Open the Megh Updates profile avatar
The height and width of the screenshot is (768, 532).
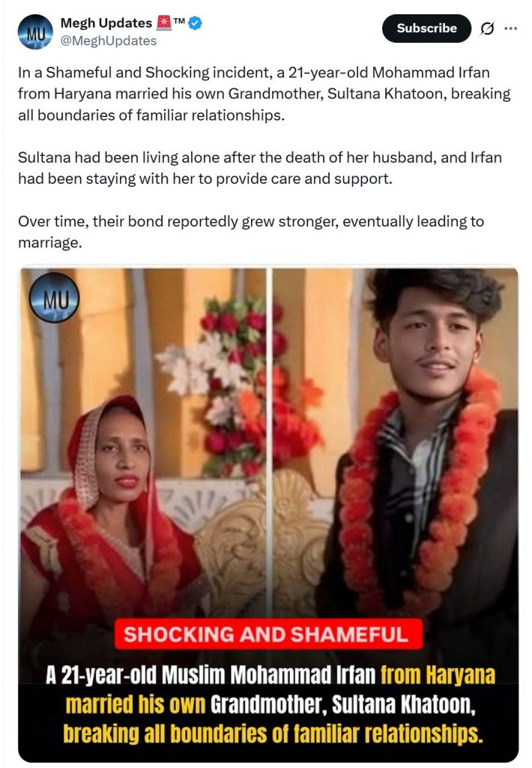tap(35, 32)
